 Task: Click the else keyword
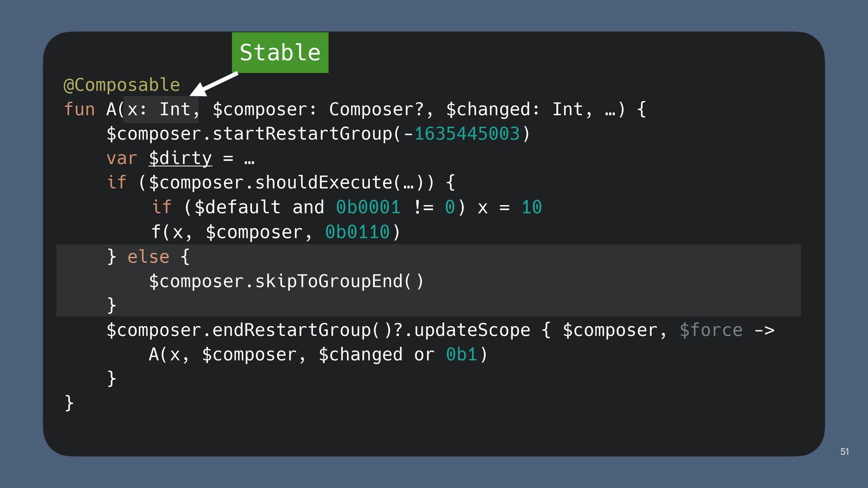(148, 257)
